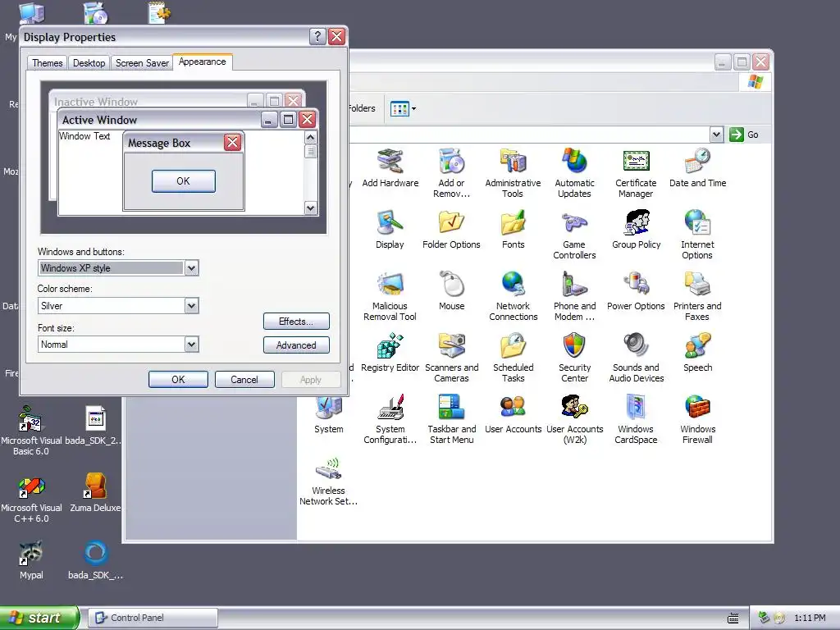Screen dimensions: 840x630
Task: Open the System Configuration icon
Action: 390,408
